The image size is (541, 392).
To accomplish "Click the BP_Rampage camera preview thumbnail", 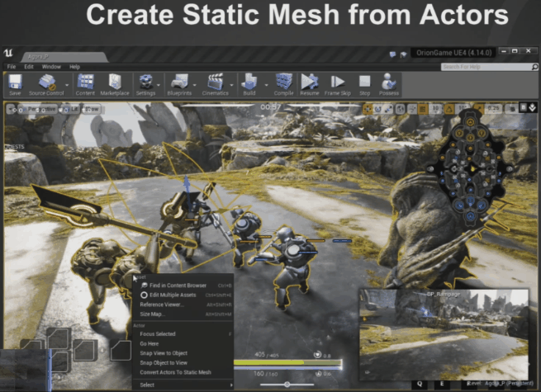I will tap(444, 334).
